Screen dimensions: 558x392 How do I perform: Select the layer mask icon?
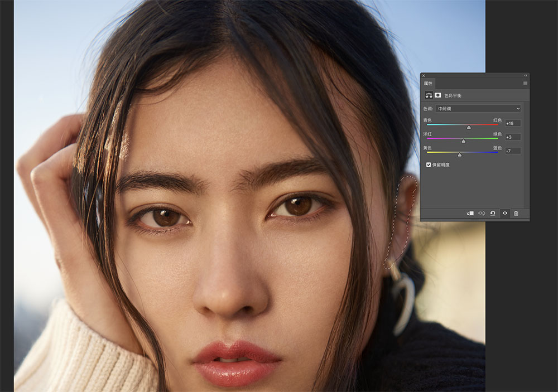tap(437, 95)
